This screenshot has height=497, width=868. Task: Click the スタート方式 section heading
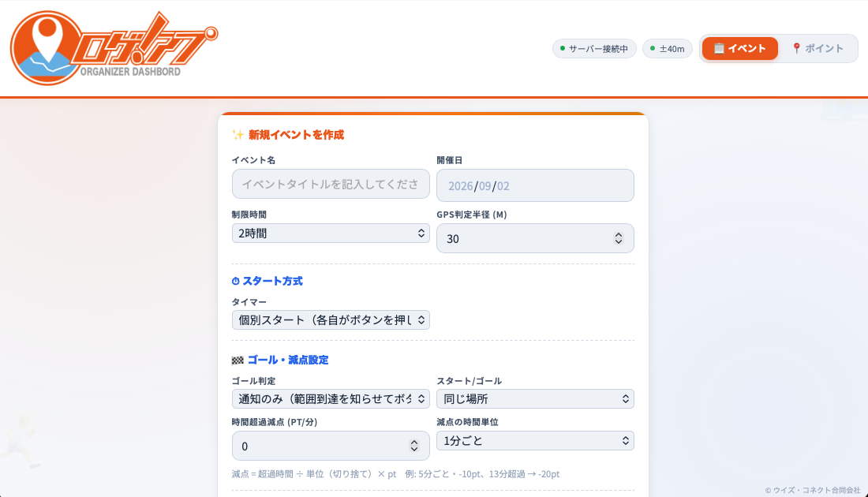point(272,281)
